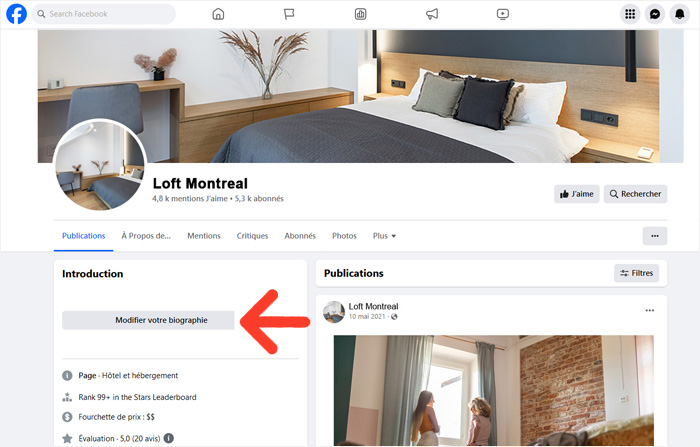Open the page options three-dots button
Image resolution: width=700 pixels, height=447 pixels.
coord(654,236)
